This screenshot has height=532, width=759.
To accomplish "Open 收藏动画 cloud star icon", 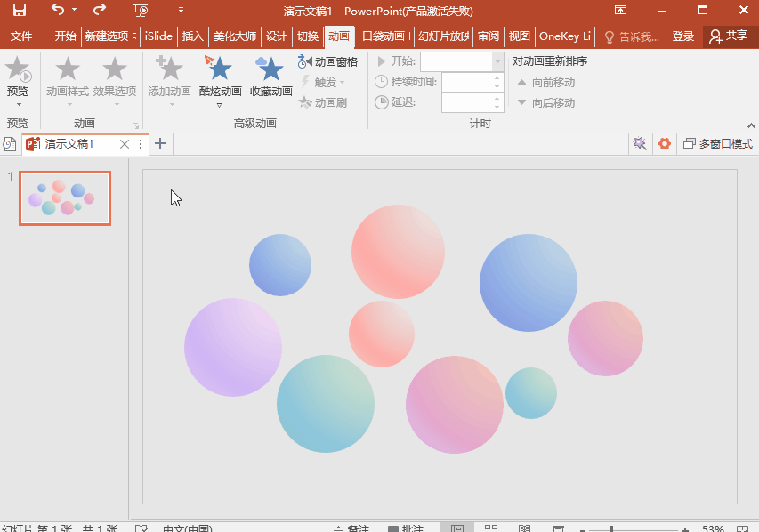I will [x=270, y=69].
